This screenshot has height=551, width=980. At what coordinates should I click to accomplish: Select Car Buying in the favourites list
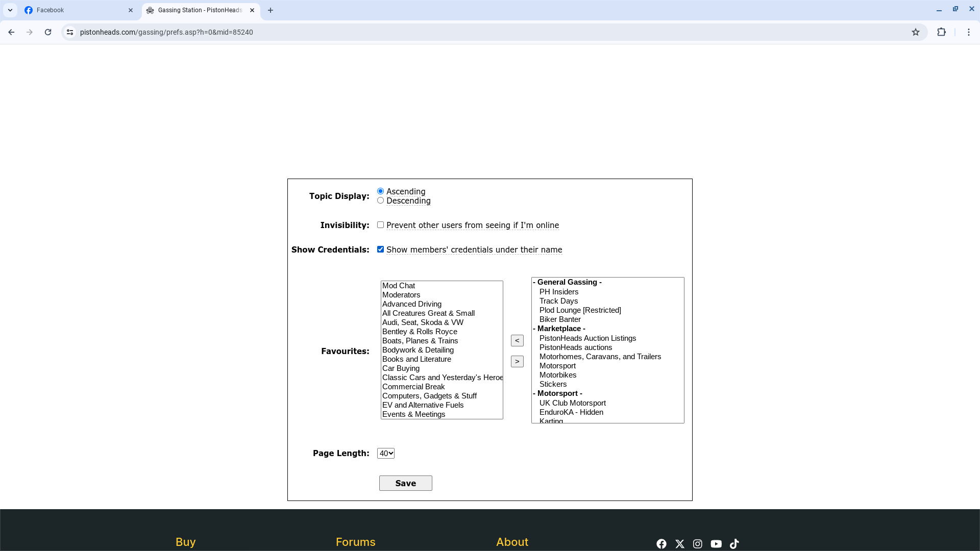(401, 368)
